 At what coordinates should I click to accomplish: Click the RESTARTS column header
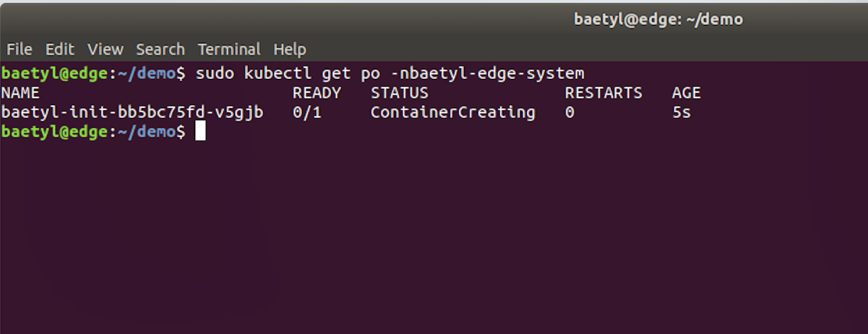604,93
